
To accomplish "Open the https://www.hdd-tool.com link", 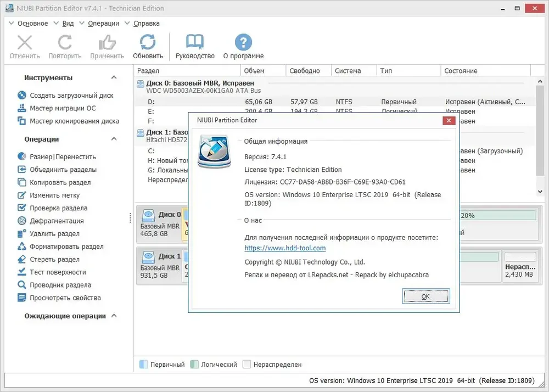I will click(285, 248).
